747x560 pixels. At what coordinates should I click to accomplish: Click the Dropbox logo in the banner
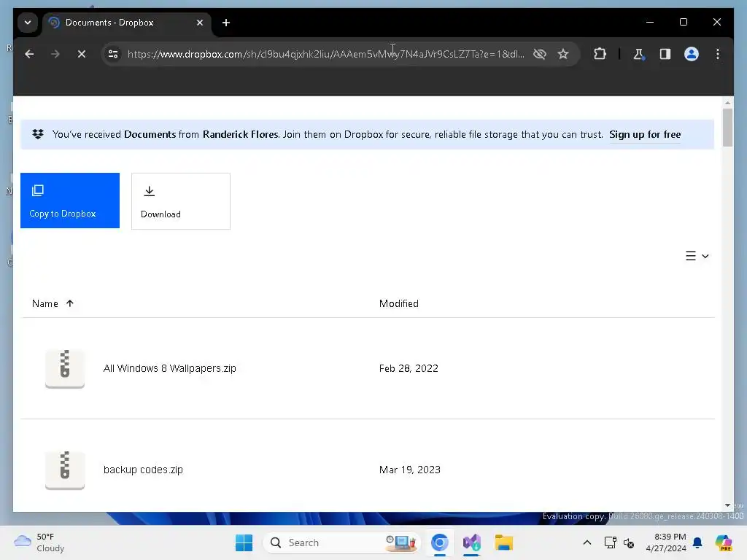point(38,134)
